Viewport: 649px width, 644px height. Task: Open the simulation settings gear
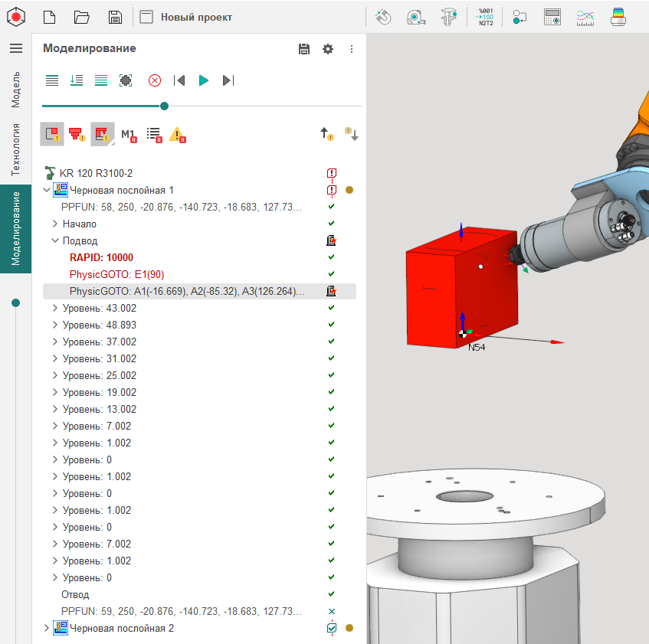click(328, 49)
